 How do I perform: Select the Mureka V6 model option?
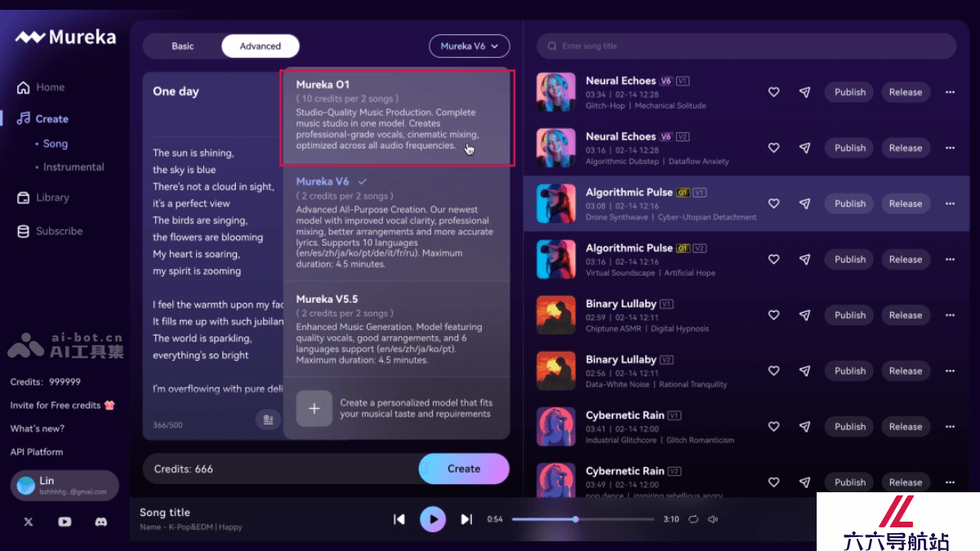[397, 224]
